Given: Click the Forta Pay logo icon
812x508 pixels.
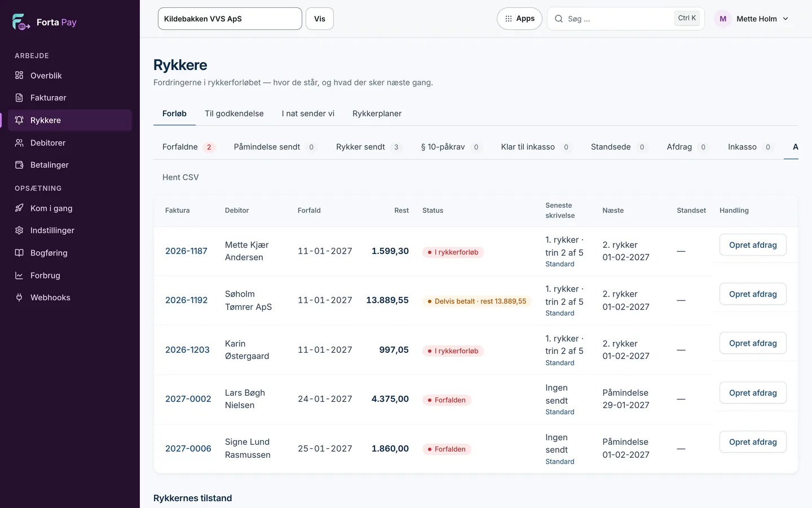Looking at the screenshot, I should click(21, 22).
